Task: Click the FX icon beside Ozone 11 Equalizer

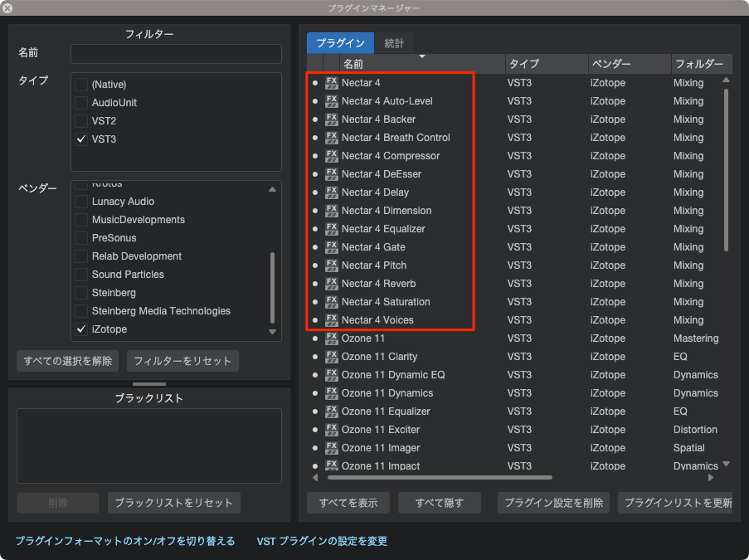Action: pyautogui.click(x=332, y=411)
